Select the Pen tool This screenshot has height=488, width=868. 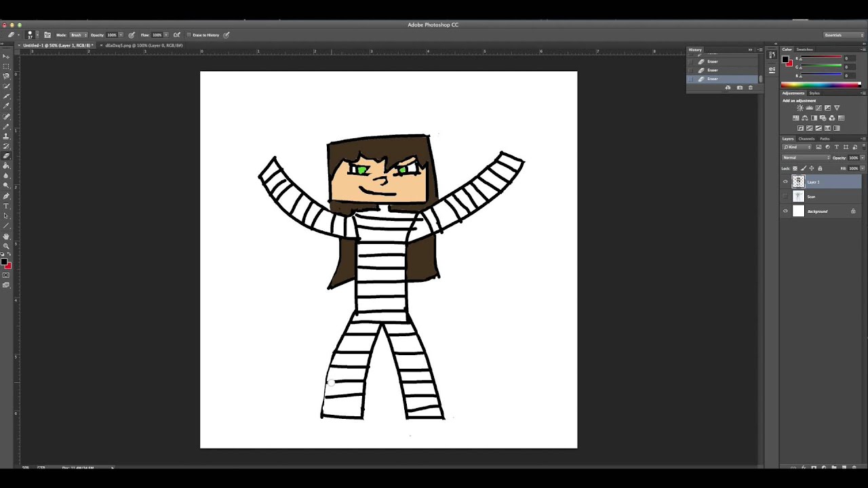click(x=6, y=196)
